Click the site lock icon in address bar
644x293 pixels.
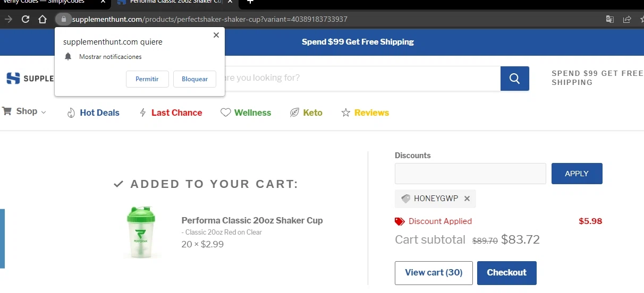tap(63, 19)
